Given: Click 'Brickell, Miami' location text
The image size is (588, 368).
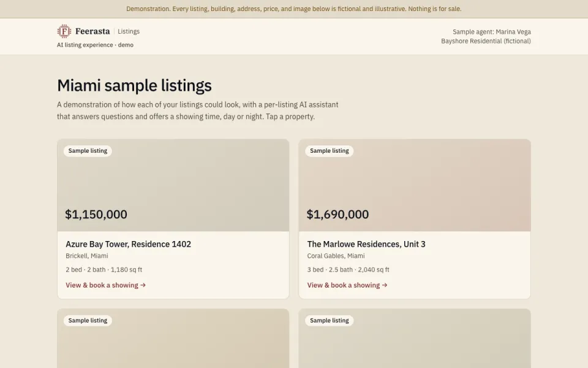Looking at the screenshot, I should 87,256.
